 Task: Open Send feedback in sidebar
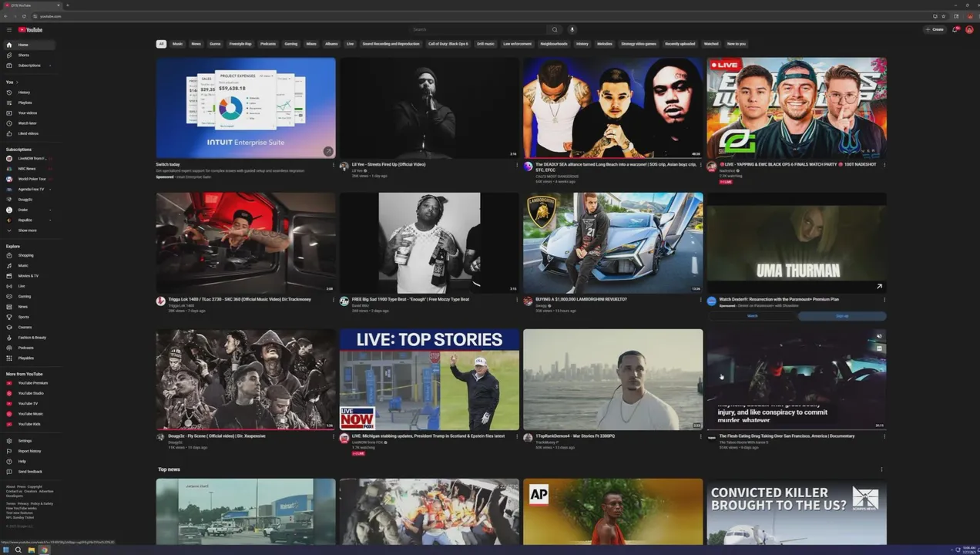[x=29, y=472]
